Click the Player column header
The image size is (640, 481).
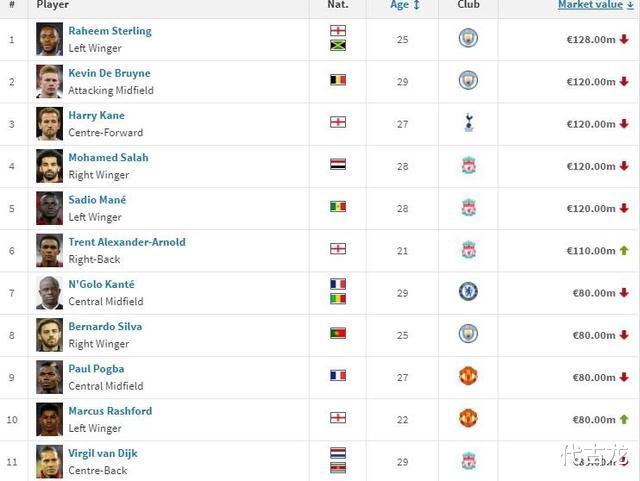(52, 5)
